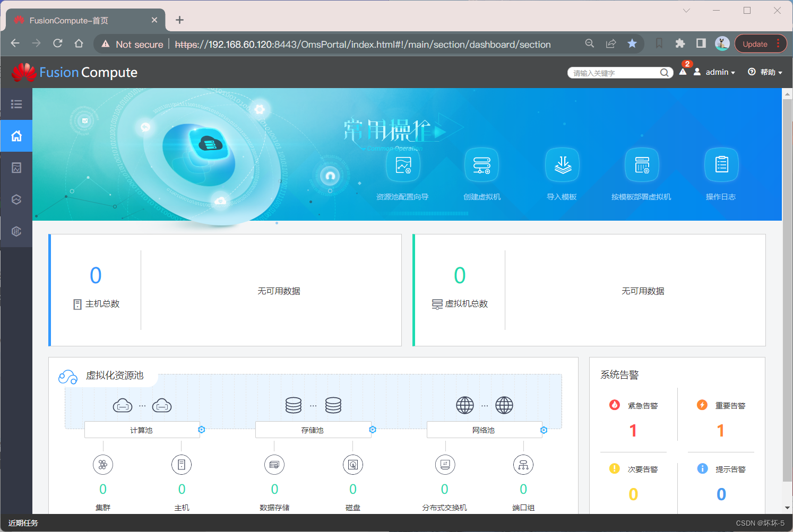Screen dimensions: 793x532
Task: Click the browser reload button
Action: [58, 43]
